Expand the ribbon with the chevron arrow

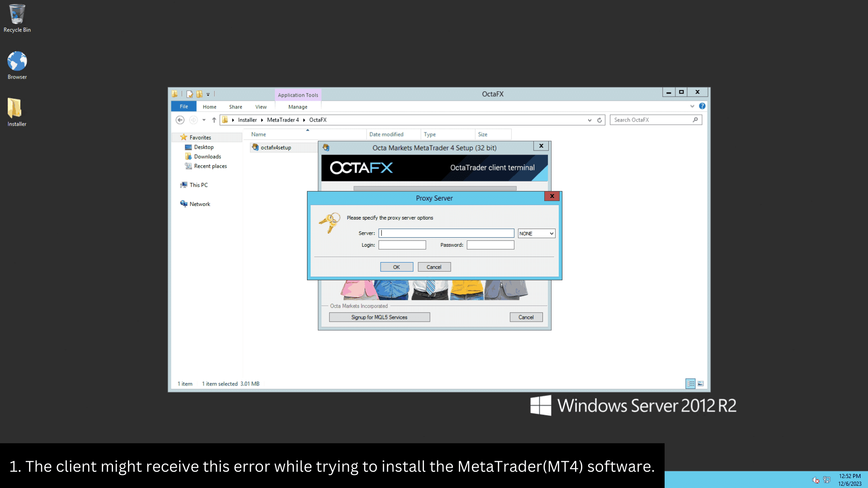point(692,106)
